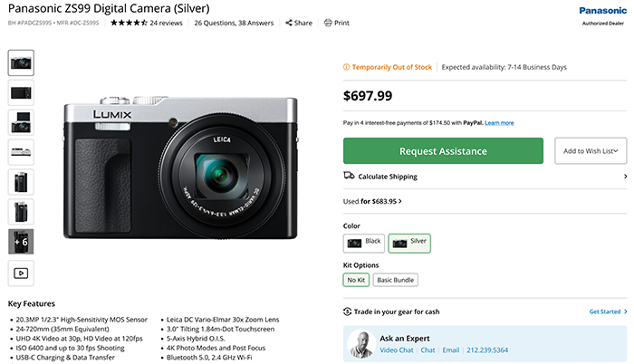634x364 pixels.
Task: Choose the Basic Bundle kit option
Action: pos(396,280)
